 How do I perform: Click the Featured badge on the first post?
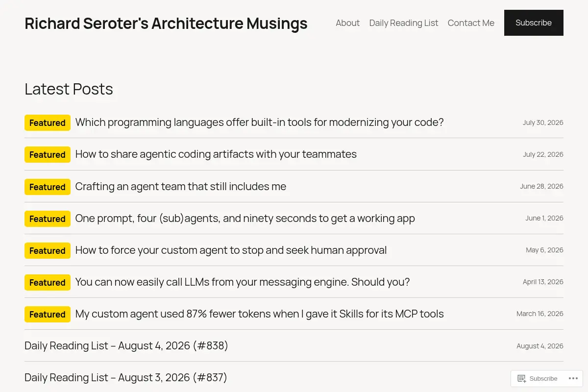tap(48, 122)
